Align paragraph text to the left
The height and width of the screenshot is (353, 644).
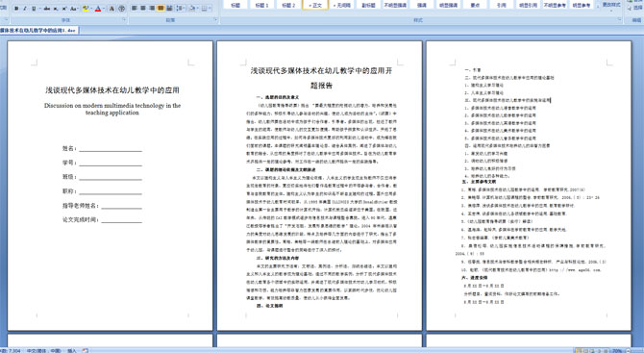pyautogui.click(x=135, y=8)
